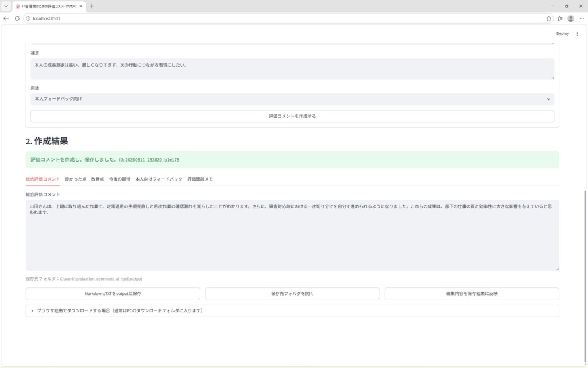
Task: Open the browser profile avatar
Action: (571, 18)
